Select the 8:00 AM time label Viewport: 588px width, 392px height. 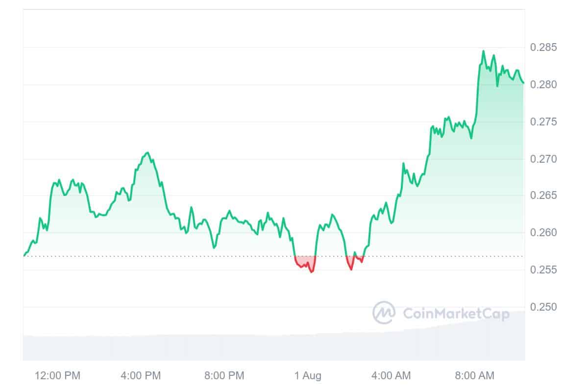click(x=474, y=376)
